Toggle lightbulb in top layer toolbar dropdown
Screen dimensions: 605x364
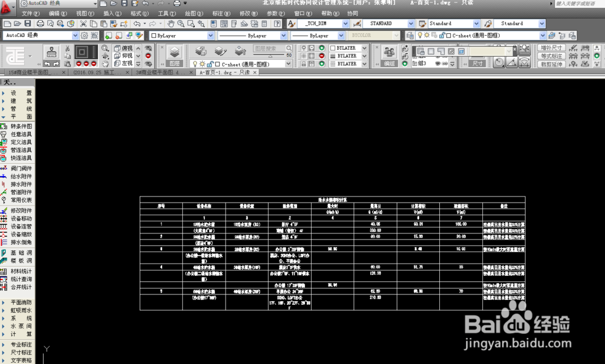[x=420, y=35]
